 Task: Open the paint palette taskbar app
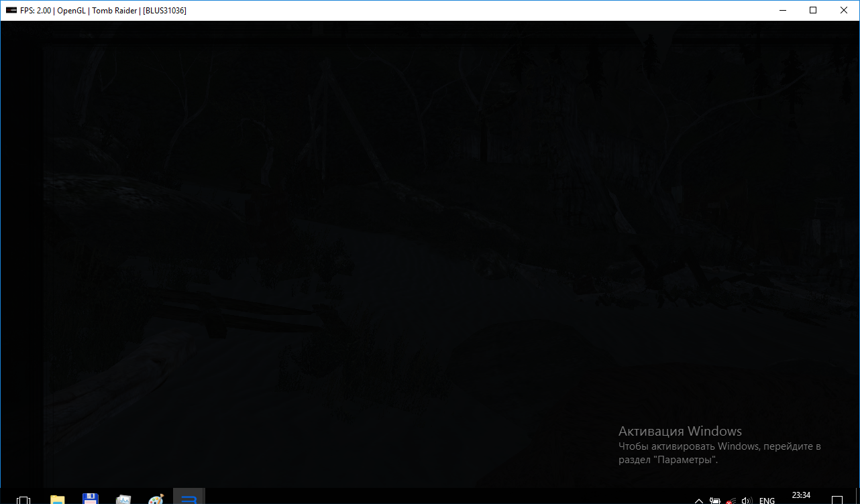[156, 499]
